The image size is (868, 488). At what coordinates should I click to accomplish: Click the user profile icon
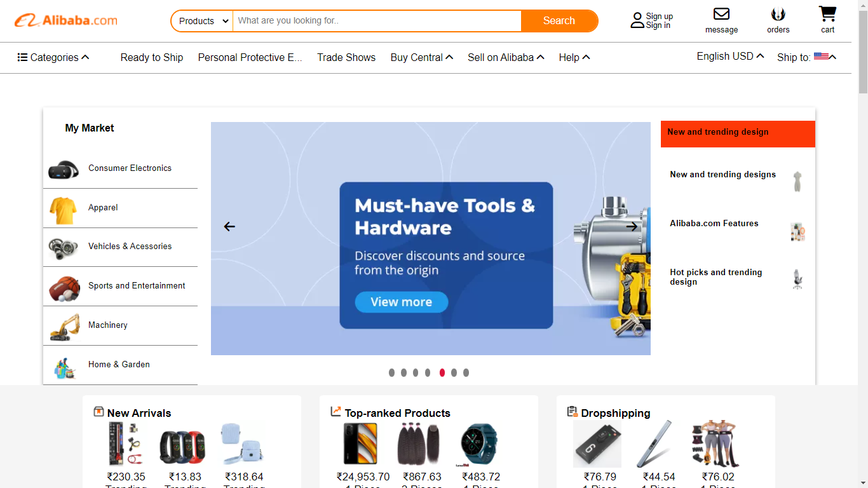pos(637,20)
